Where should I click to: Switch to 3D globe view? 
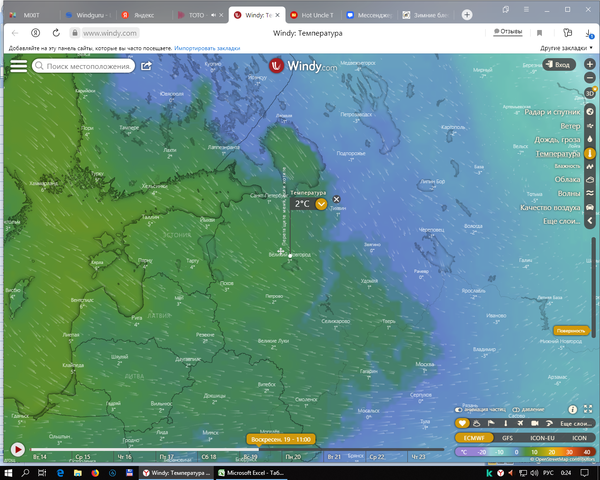589,94
